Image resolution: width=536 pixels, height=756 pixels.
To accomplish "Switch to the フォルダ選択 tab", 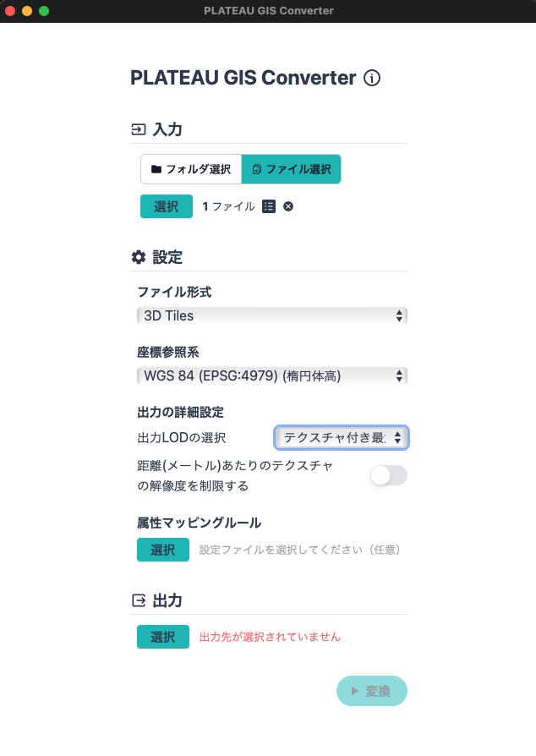I will coord(191,168).
